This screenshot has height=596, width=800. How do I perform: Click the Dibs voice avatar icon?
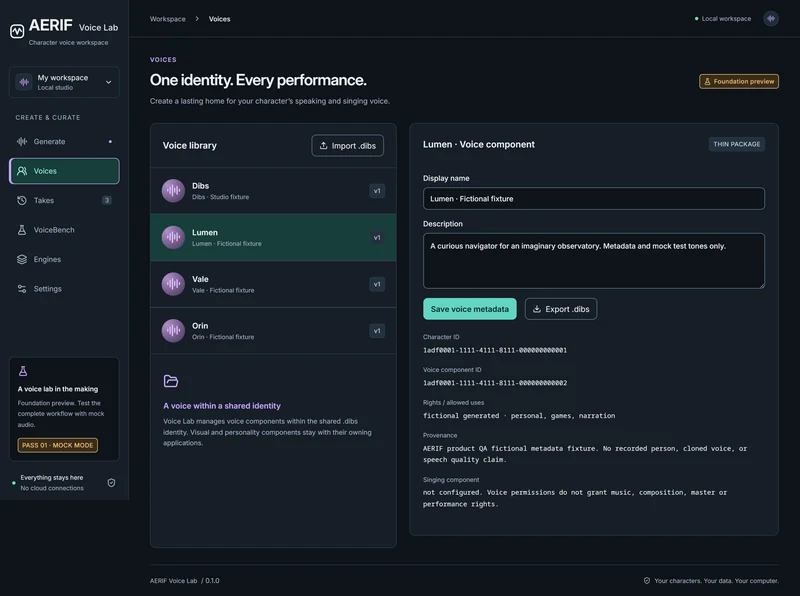tap(173, 191)
